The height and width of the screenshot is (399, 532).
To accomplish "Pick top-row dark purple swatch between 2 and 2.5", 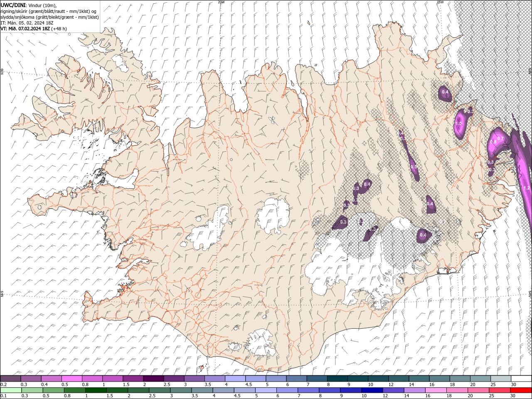I will (x=153, y=379).
